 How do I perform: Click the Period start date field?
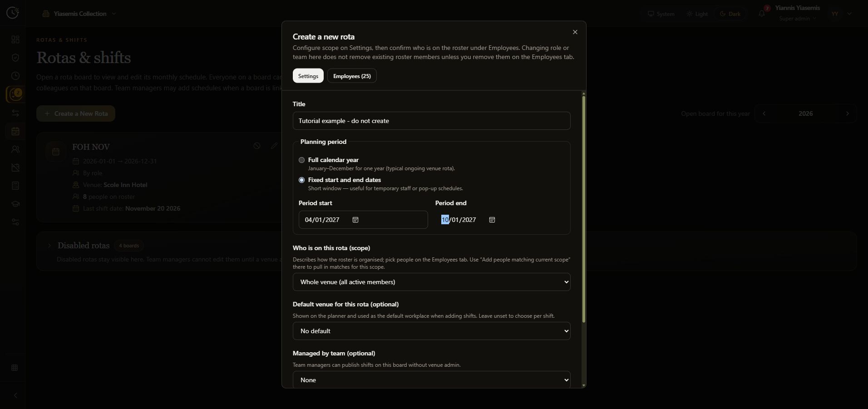click(x=363, y=220)
